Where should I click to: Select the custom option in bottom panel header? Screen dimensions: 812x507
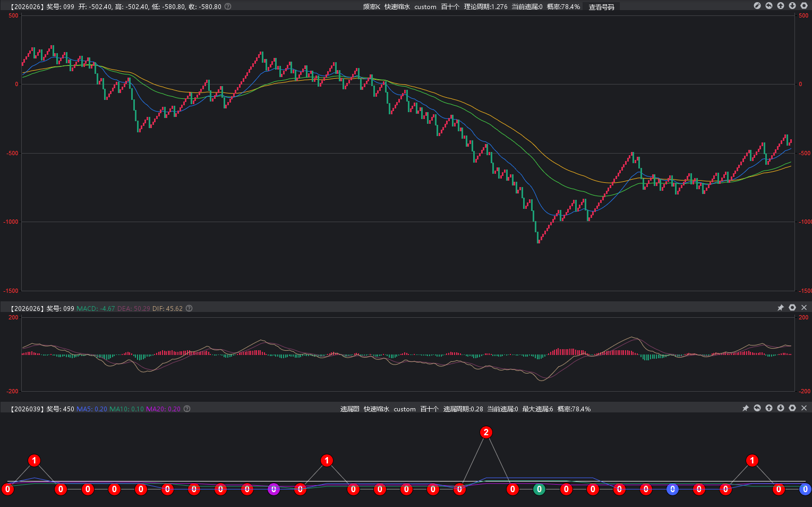(405, 409)
